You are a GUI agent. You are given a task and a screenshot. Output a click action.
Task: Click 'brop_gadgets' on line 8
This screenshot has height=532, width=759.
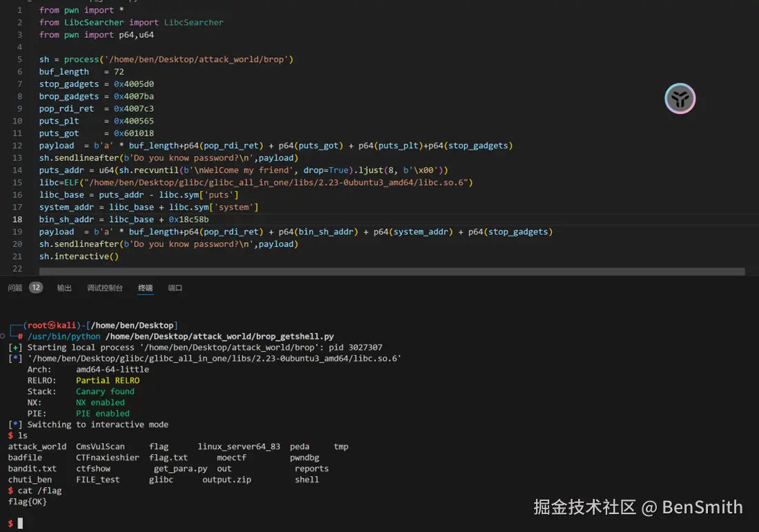(x=69, y=97)
